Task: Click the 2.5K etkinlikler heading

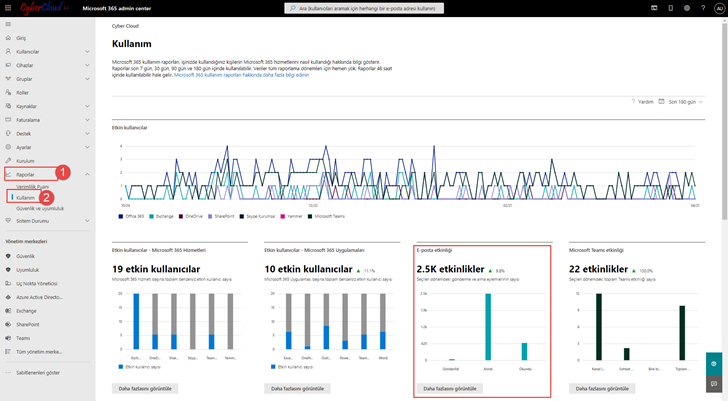Action: point(450,269)
